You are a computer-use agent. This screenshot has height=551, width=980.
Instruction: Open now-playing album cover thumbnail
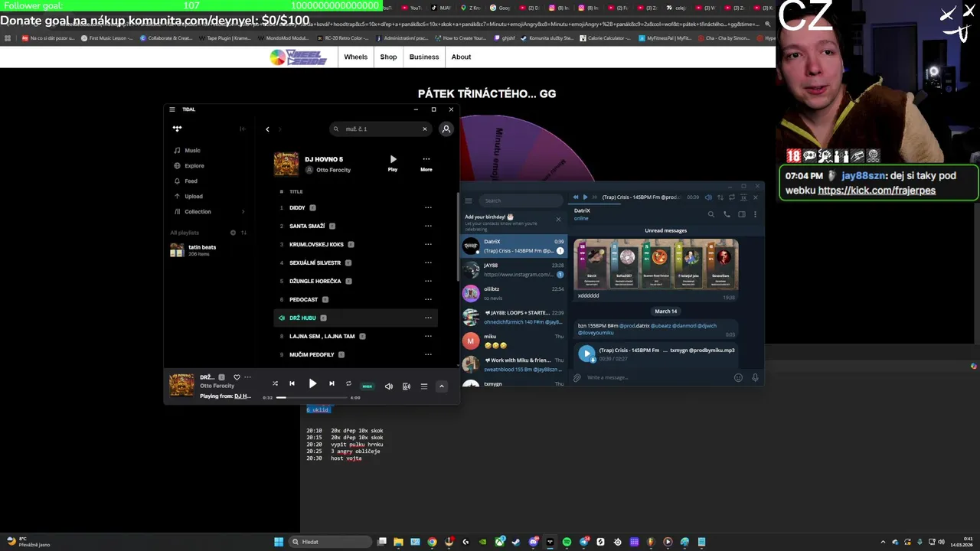[x=181, y=386]
